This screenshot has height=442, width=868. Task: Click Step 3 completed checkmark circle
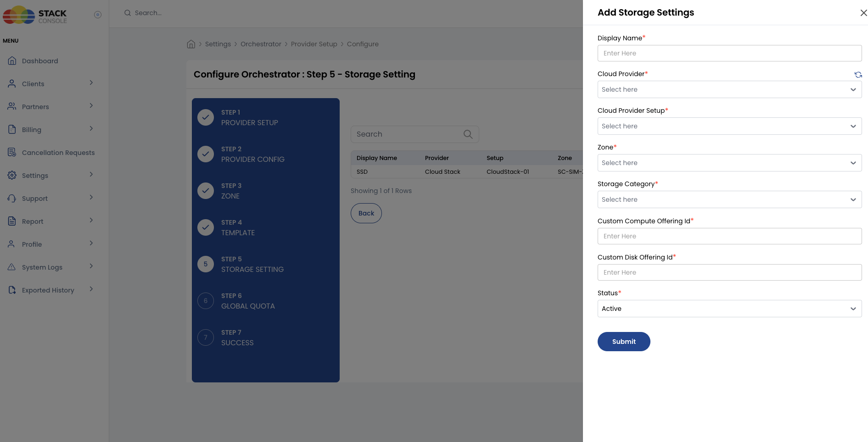[206, 191]
